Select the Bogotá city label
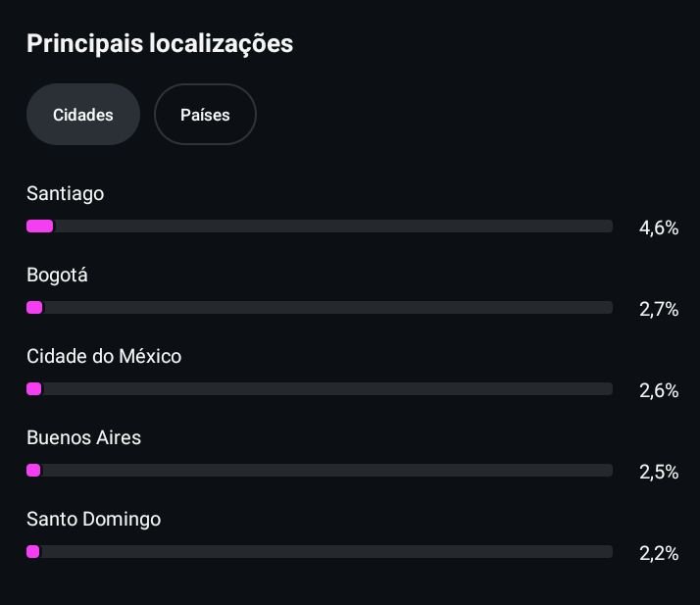 click(x=57, y=275)
